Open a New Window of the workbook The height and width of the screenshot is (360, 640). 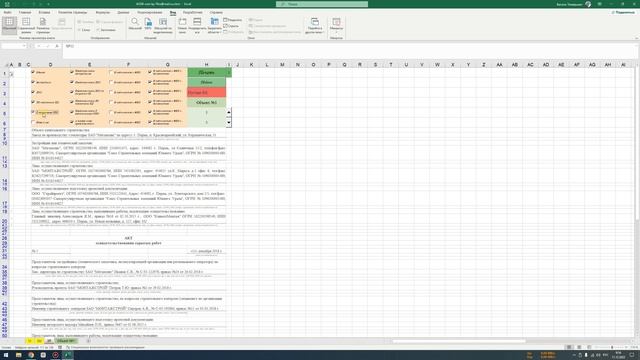click(x=182, y=25)
